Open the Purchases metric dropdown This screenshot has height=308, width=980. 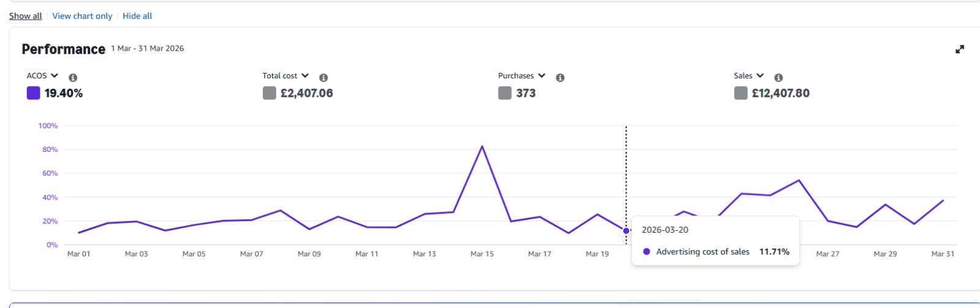pyautogui.click(x=521, y=76)
